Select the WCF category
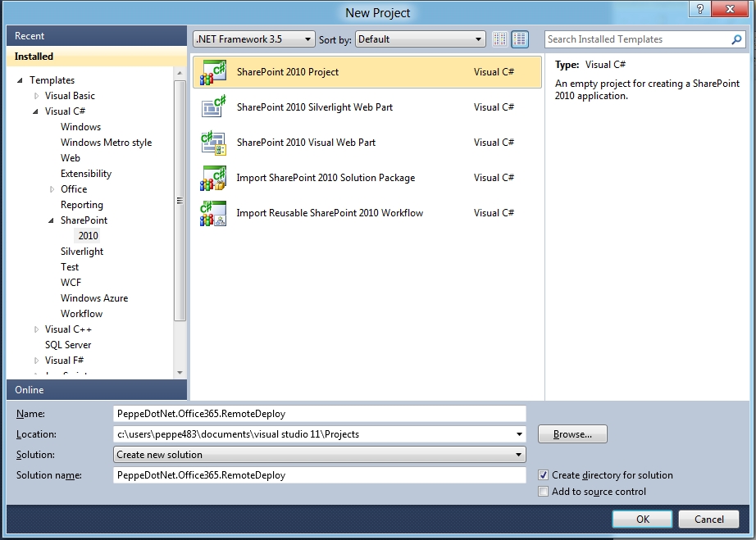 click(71, 282)
